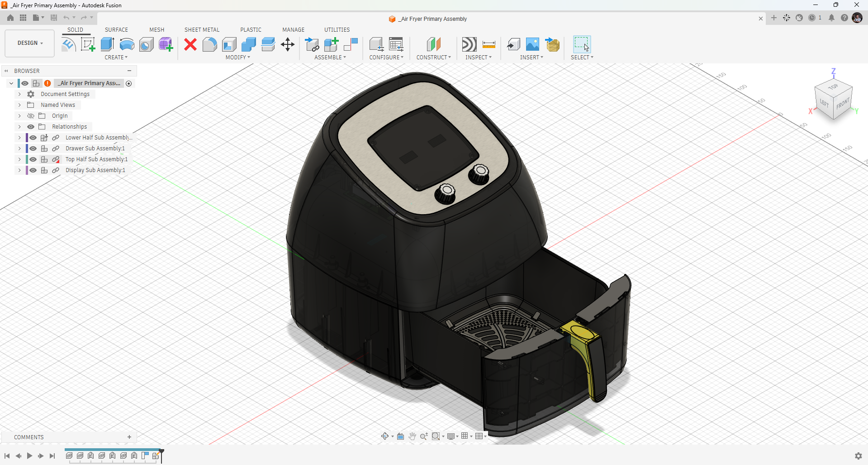The height and width of the screenshot is (465, 868).
Task: Click the activate radio button on root component
Action: click(129, 83)
